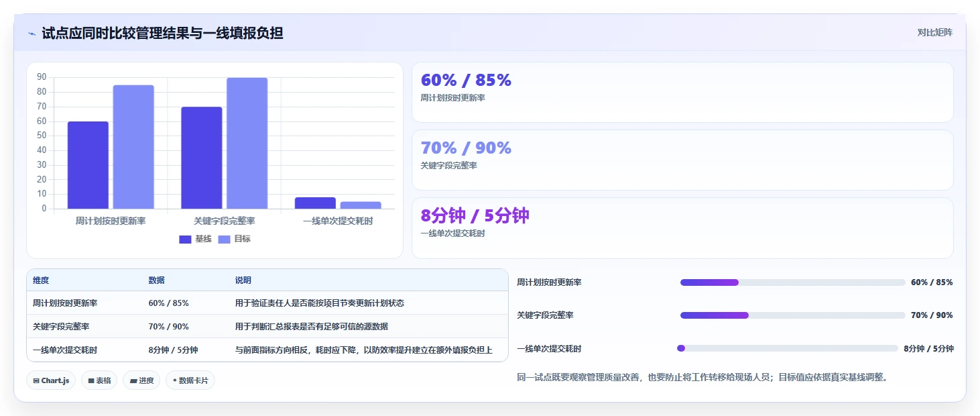Click the sparkle icon in 数据卡片 tag
980x416 pixels.
click(x=175, y=380)
